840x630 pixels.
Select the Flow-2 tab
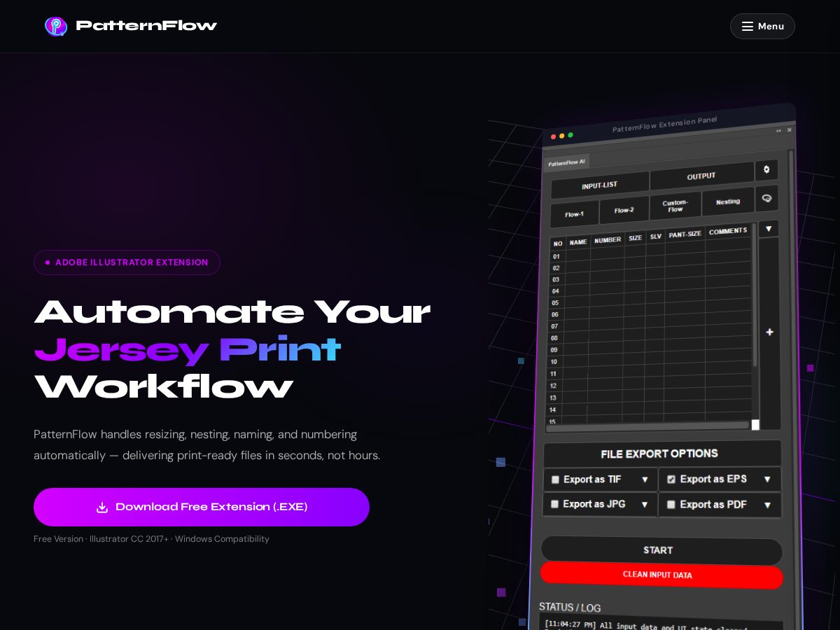point(624,210)
